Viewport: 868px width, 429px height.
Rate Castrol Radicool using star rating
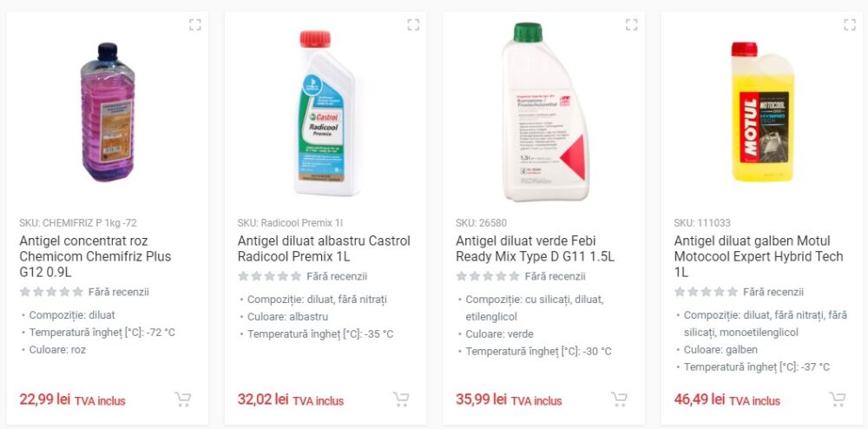[270, 276]
